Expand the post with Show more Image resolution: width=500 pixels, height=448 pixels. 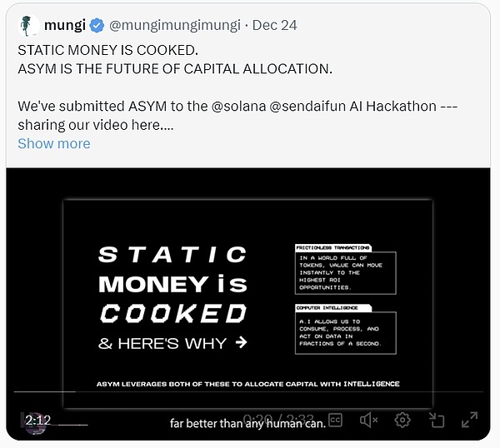pyautogui.click(x=53, y=143)
